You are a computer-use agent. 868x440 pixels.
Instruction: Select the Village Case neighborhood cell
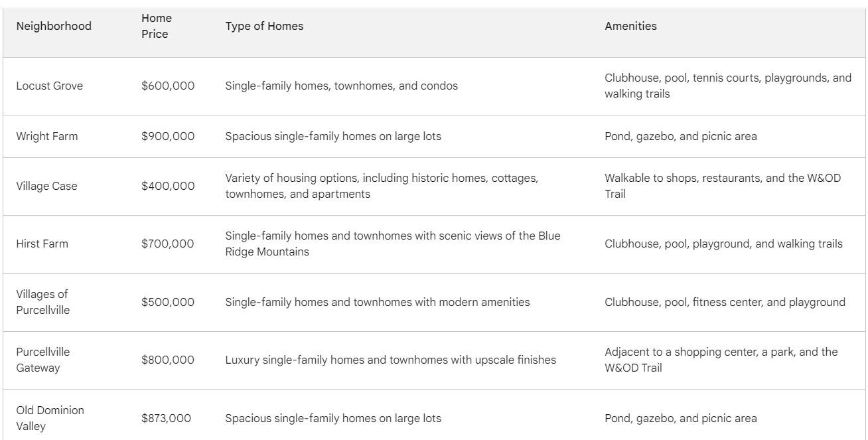pos(46,186)
